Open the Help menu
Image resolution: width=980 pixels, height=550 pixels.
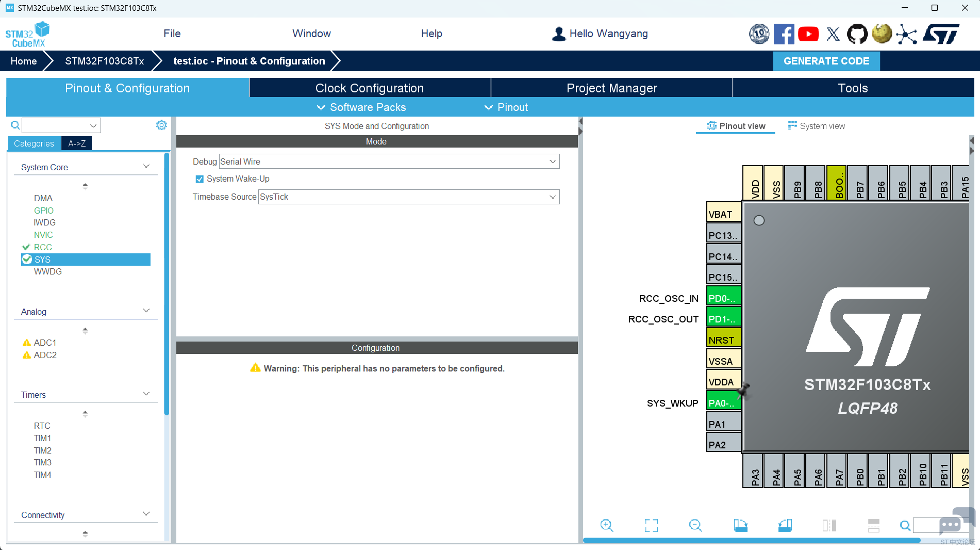point(431,34)
